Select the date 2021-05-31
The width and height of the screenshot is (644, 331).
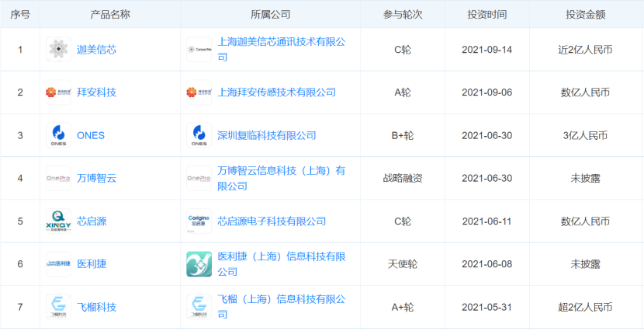click(487, 307)
